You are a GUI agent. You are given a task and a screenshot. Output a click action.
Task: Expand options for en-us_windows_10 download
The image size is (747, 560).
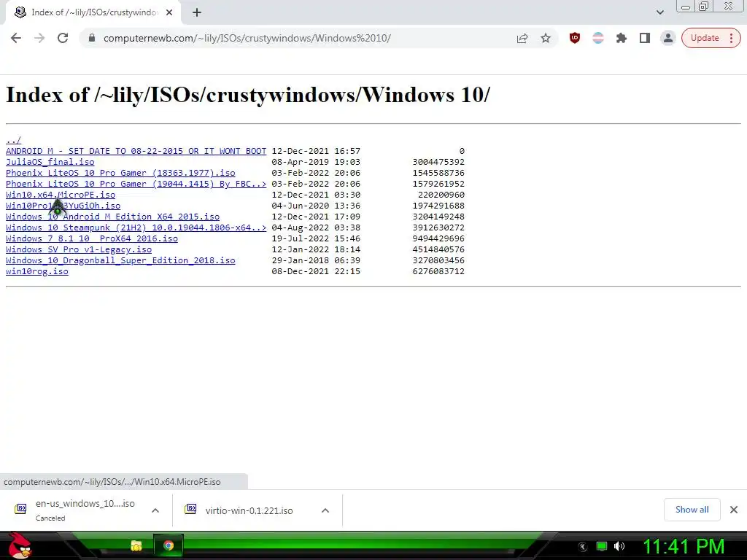155,510
